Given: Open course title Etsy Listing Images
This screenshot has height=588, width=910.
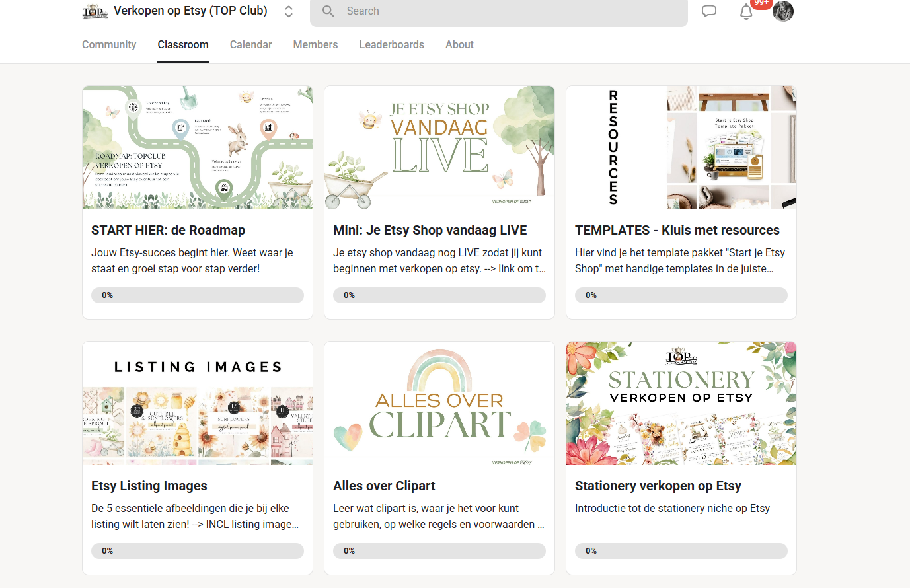Looking at the screenshot, I should (149, 486).
